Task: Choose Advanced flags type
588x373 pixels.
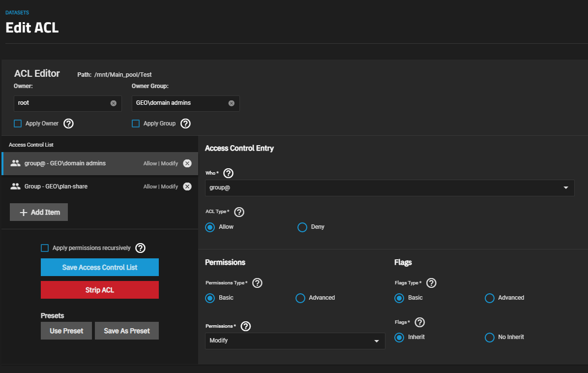Action: [x=490, y=298]
